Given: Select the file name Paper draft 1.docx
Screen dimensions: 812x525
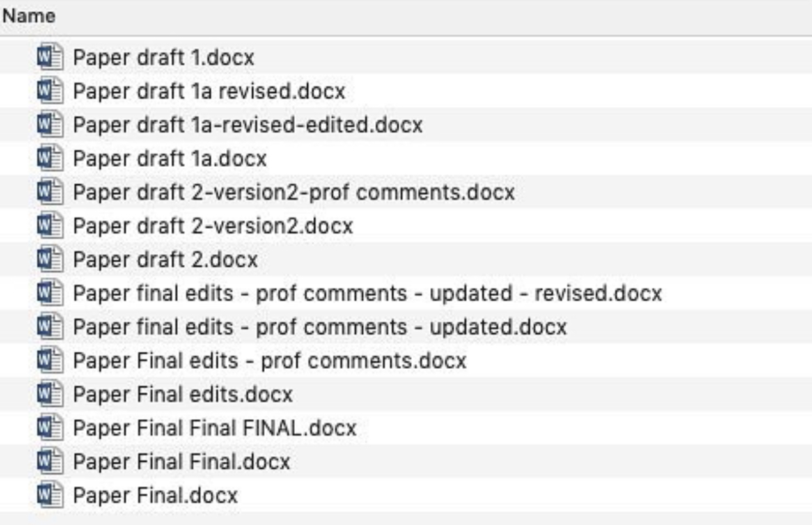Looking at the screenshot, I should click(163, 58).
